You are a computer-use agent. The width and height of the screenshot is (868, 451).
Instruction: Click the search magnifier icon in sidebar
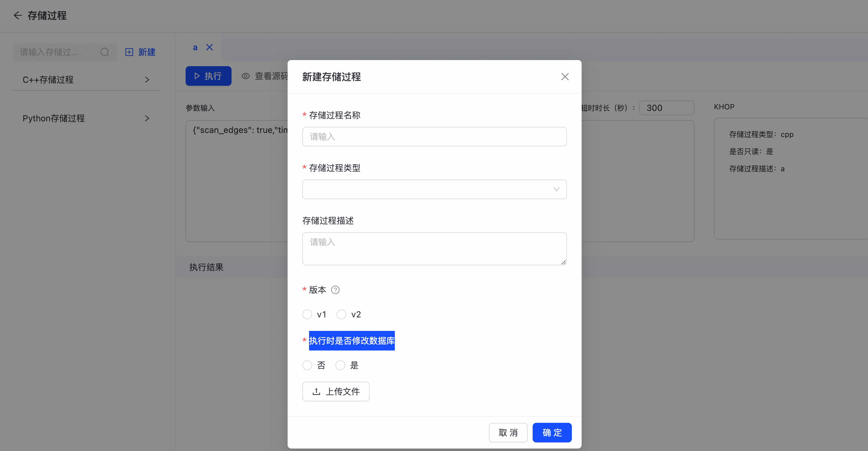(x=105, y=52)
